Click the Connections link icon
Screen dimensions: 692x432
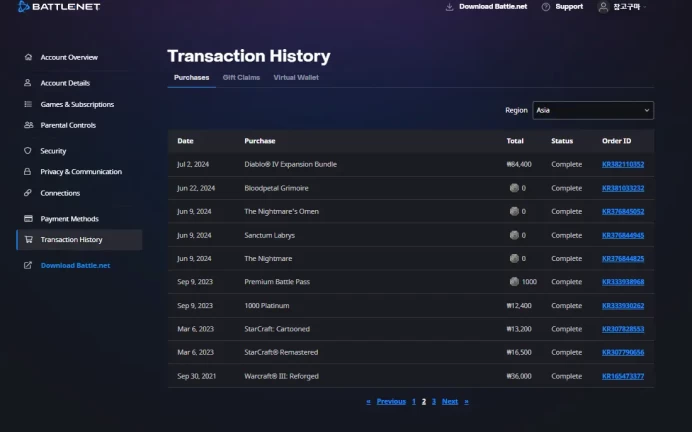click(x=28, y=192)
